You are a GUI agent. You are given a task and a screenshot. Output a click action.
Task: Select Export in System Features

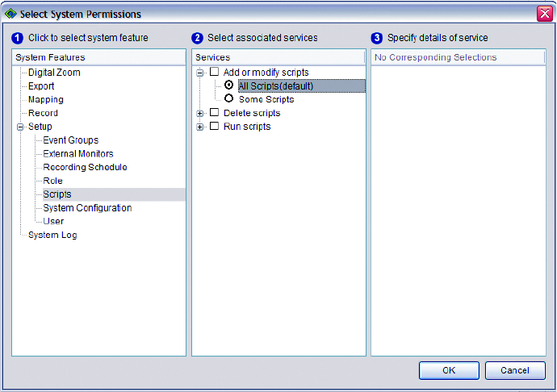tap(41, 86)
